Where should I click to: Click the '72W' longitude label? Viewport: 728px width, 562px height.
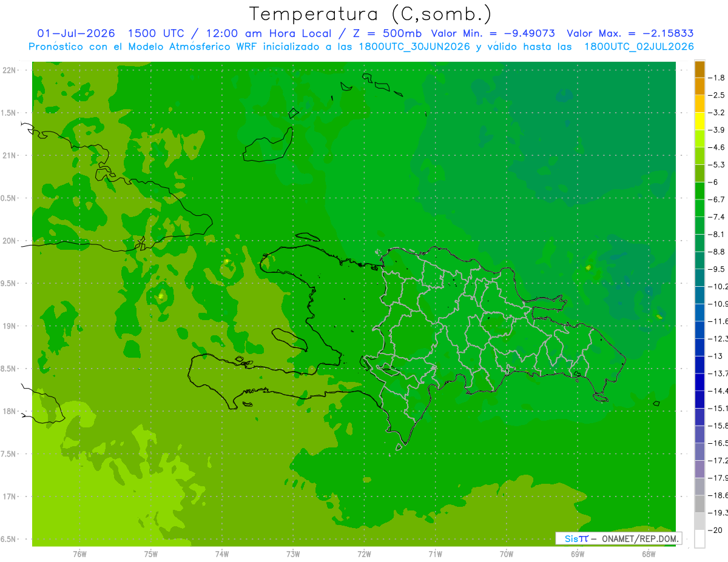pyautogui.click(x=364, y=554)
